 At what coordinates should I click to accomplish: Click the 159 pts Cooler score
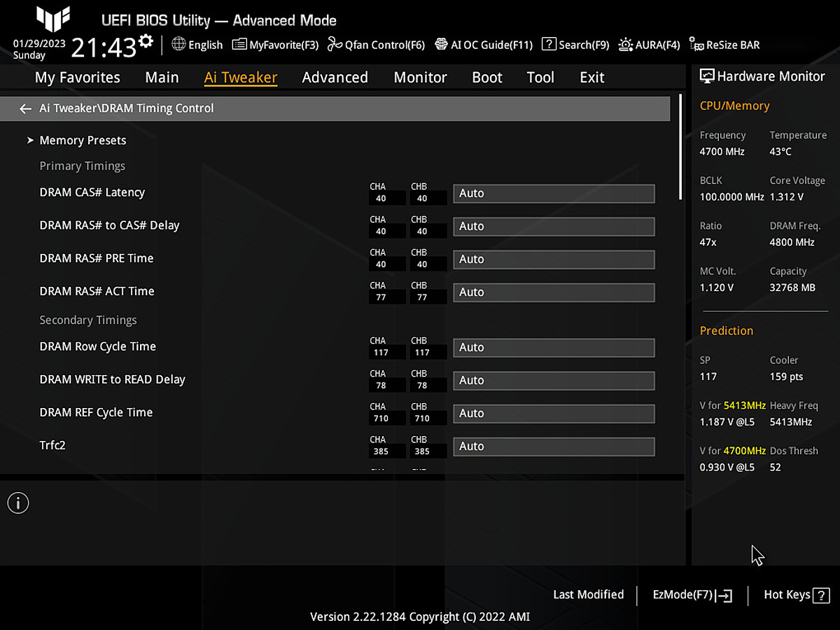point(787,377)
